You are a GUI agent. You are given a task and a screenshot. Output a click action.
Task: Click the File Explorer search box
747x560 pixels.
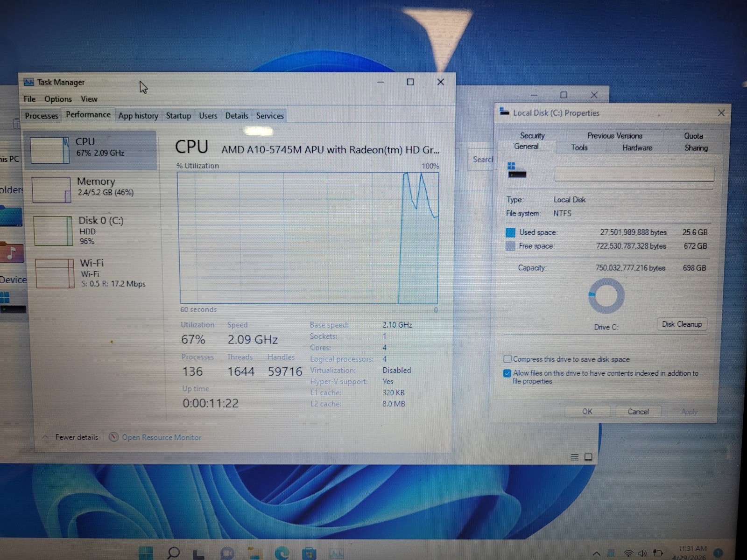pos(481,160)
